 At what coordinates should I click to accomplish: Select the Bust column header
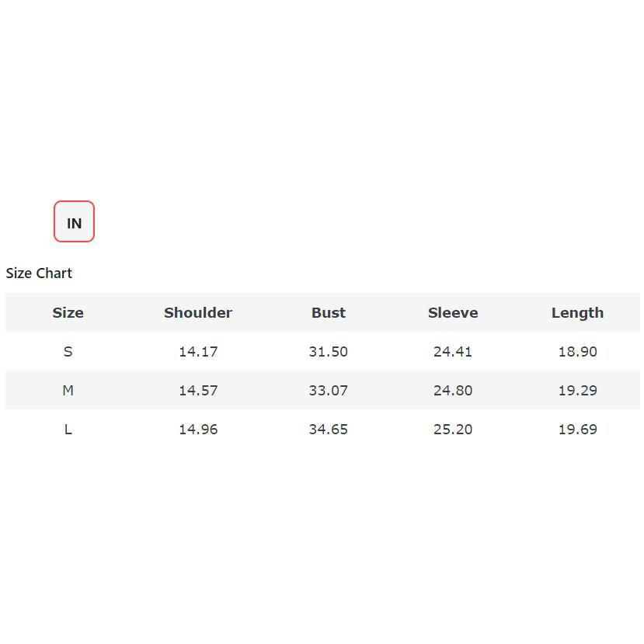[328, 313]
